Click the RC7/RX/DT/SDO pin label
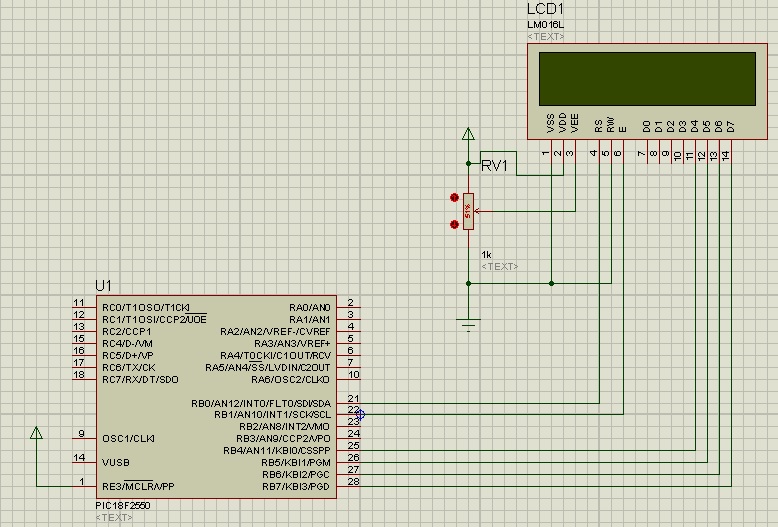 pyautogui.click(x=140, y=380)
